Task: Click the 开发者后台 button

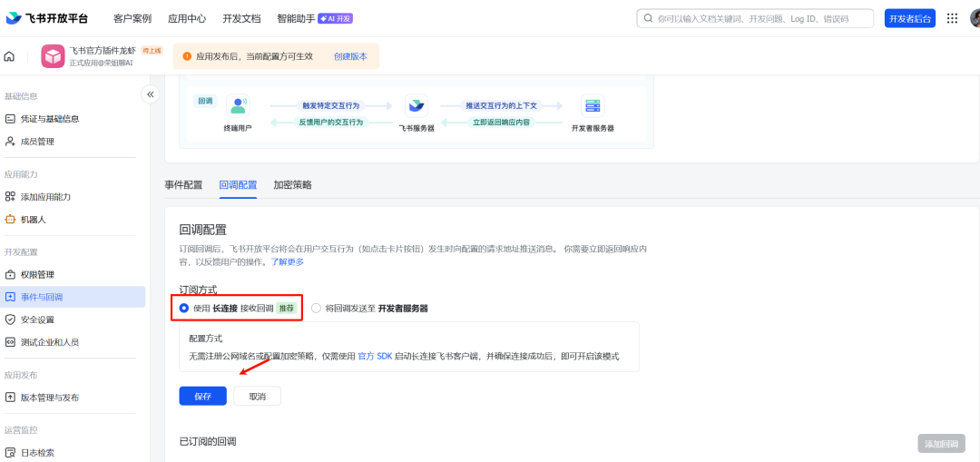Action: [910, 19]
